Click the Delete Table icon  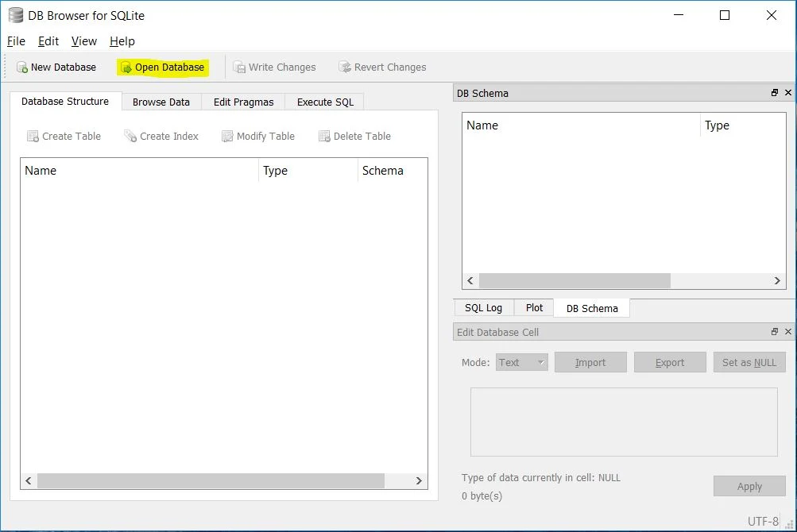point(324,136)
